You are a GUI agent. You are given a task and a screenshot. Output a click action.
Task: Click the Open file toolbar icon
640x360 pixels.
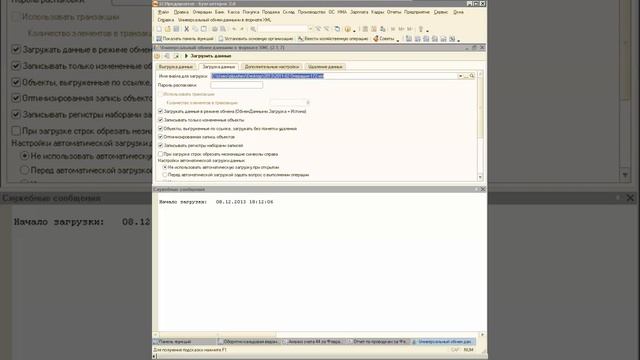(x=168, y=29)
